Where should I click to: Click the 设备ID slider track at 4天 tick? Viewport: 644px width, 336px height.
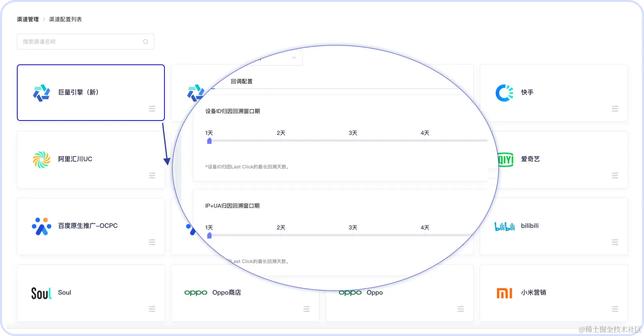(x=425, y=140)
